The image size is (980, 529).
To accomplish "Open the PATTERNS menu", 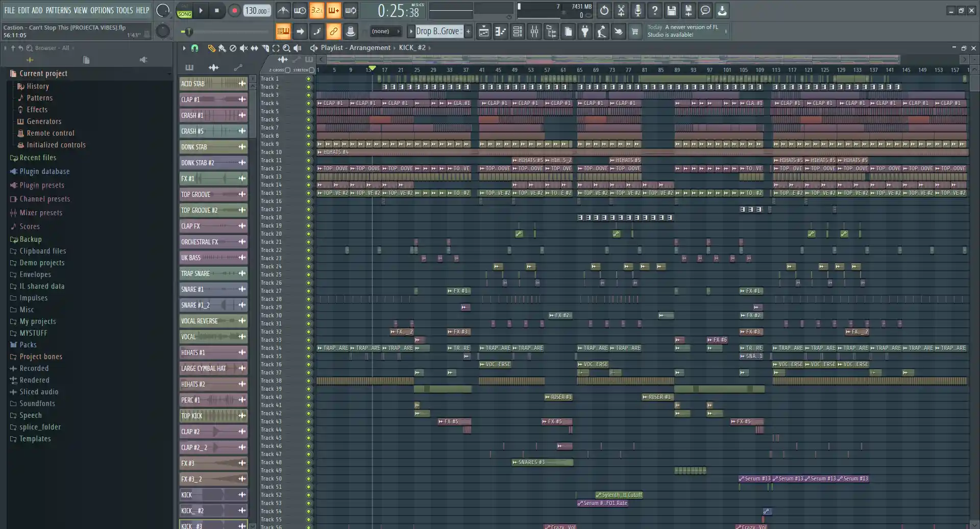I will (58, 10).
